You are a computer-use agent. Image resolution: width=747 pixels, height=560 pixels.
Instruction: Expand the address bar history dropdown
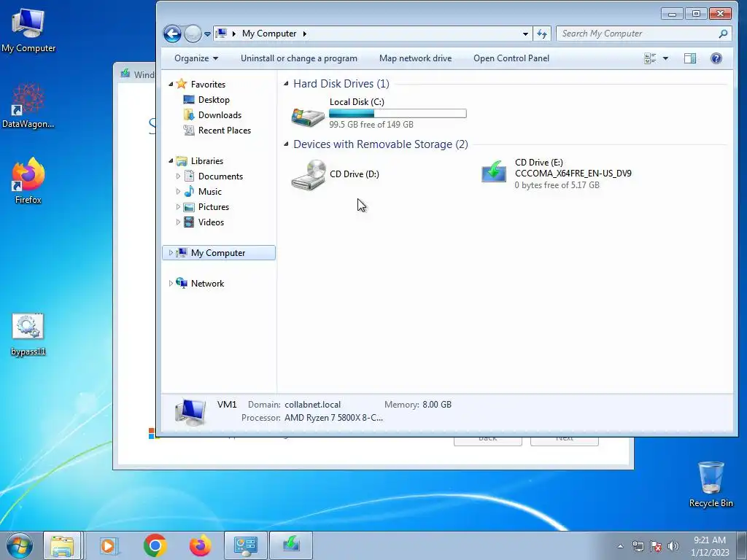525,34
